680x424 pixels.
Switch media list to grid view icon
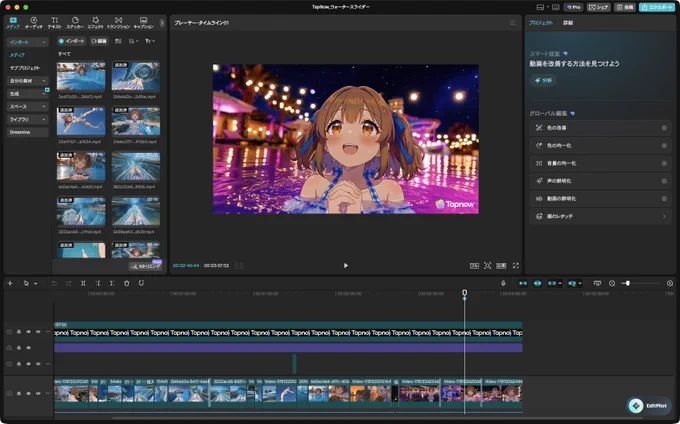click(x=118, y=41)
